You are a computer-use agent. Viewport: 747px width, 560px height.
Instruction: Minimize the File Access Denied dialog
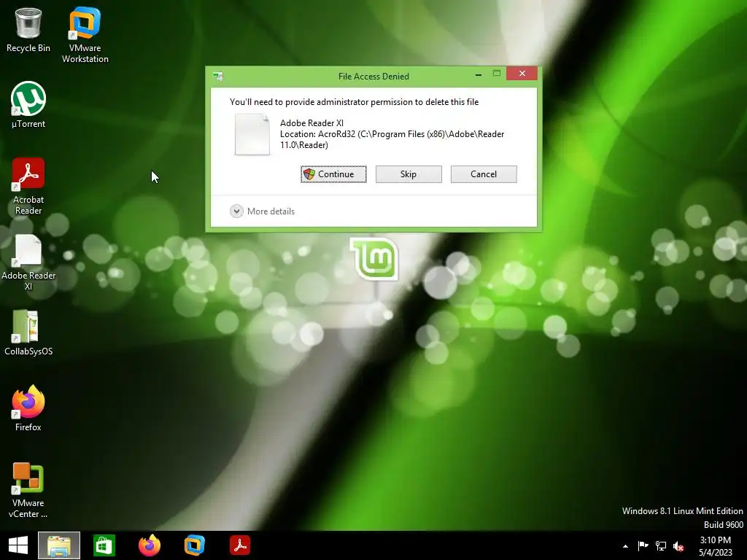[479, 74]
